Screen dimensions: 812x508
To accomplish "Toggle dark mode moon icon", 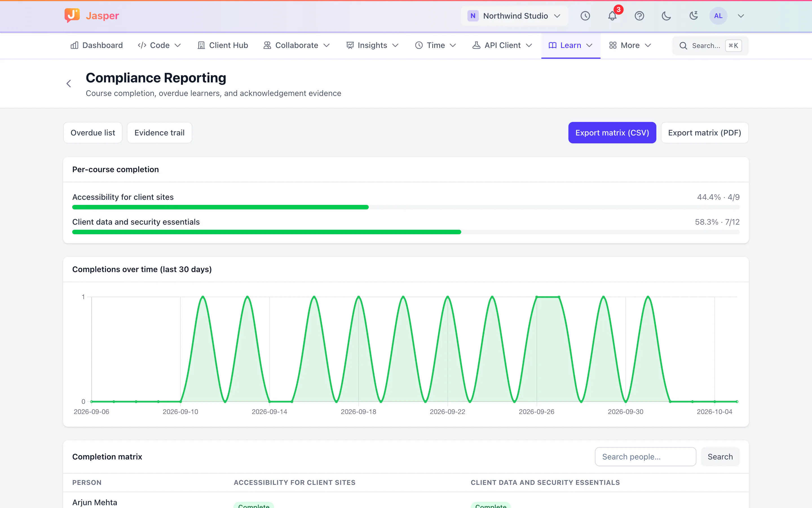I will [666, 16].
